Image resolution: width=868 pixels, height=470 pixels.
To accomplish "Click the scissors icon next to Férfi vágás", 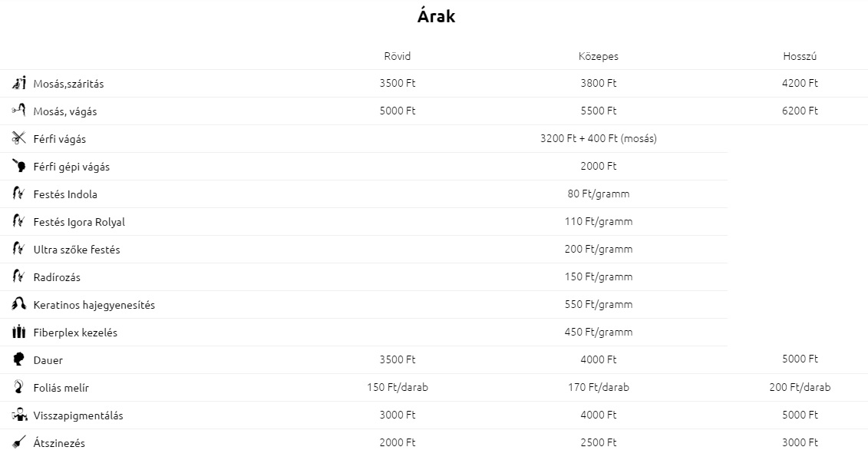I will 19,139.
